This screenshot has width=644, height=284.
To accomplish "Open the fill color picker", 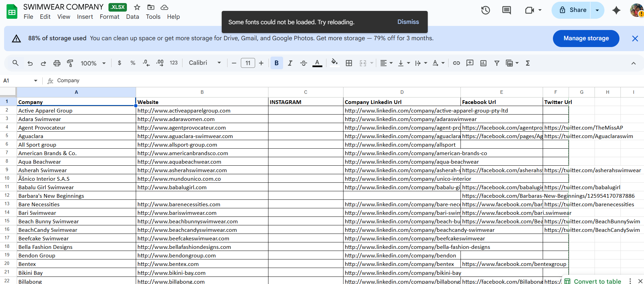I will coord(335,63).
